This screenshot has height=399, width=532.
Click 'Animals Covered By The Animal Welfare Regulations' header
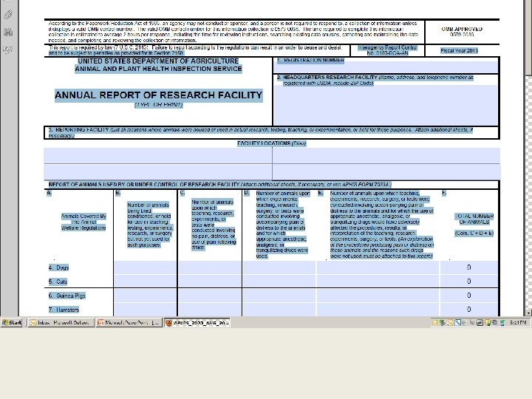(x=83, y=222)
